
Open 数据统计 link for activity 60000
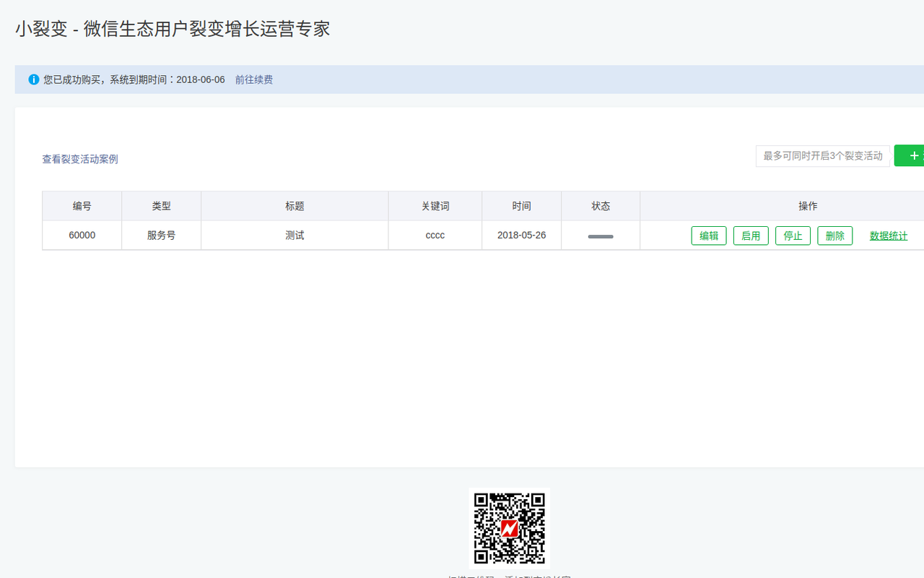[889, 236]
